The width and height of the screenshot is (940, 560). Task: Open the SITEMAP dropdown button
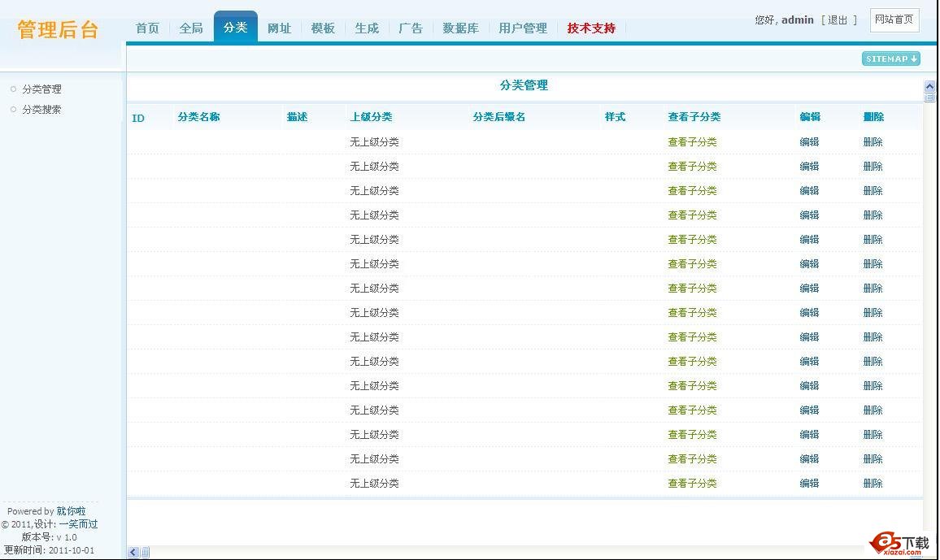click(890, 59)
